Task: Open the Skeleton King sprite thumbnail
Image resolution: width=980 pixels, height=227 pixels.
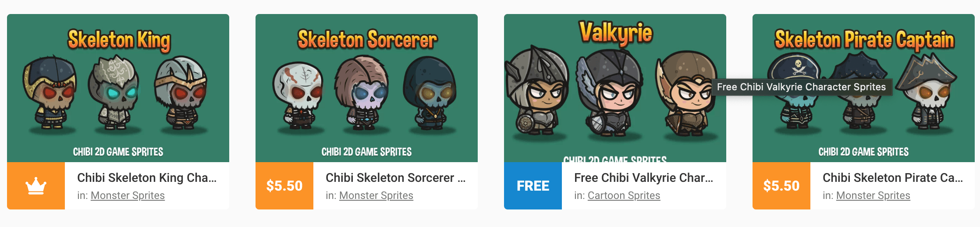Action: [118, 88]
